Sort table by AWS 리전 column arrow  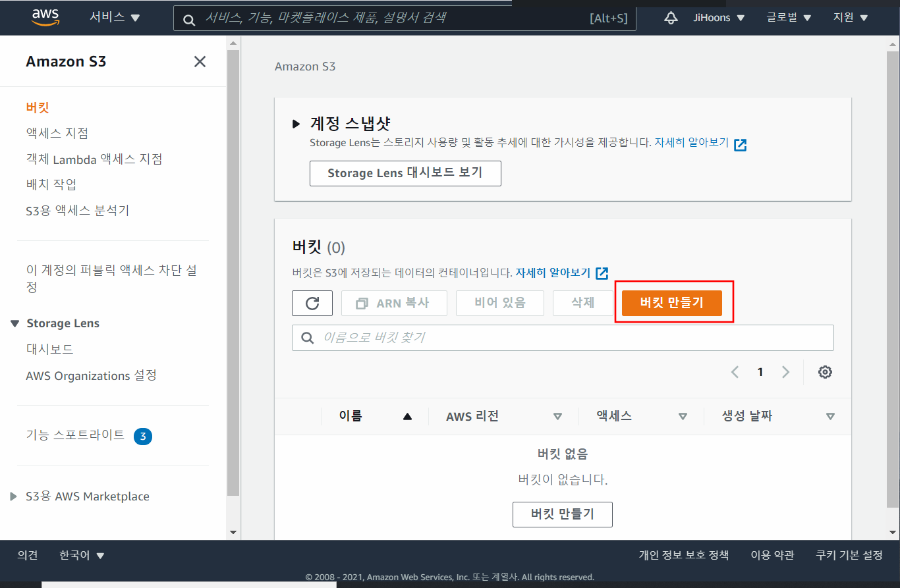coord(557,416)
